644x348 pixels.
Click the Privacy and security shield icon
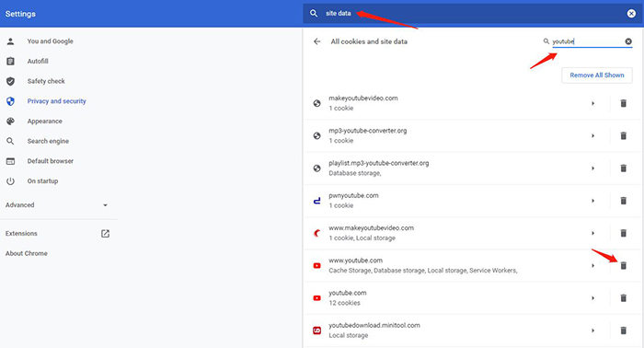click(11, 101)
